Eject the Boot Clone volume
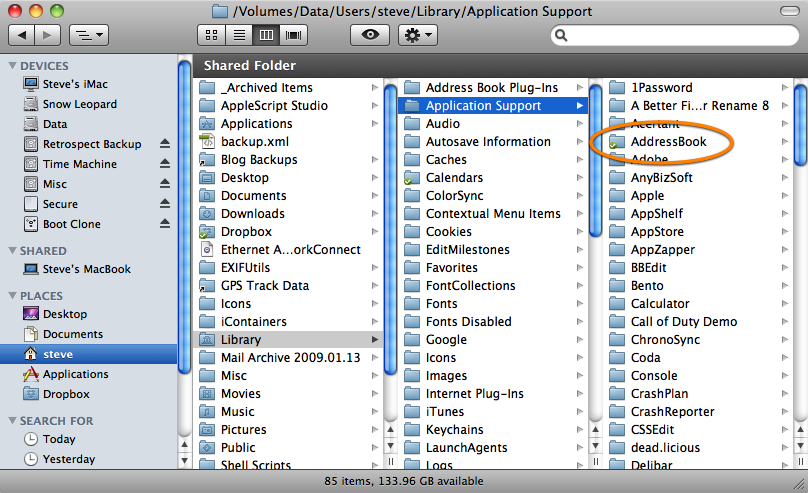This screenshot has height=493, width=808. (x=165, y=224)
